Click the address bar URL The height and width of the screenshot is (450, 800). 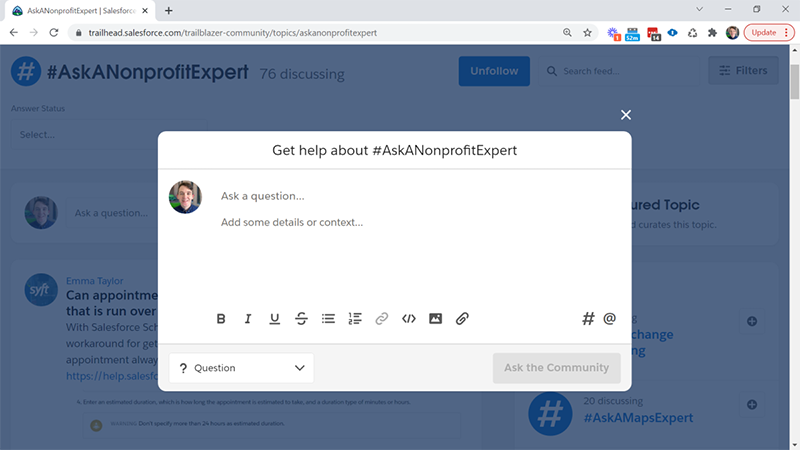click(233, 33)
